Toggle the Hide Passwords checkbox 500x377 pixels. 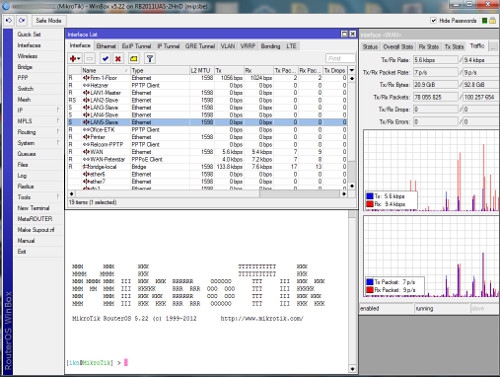433,21
